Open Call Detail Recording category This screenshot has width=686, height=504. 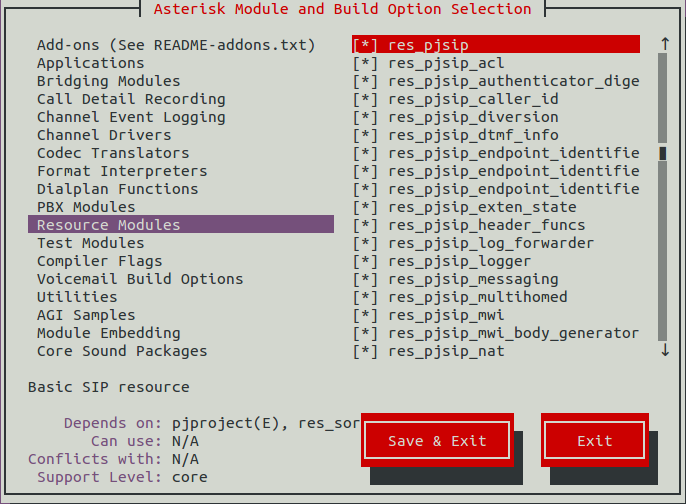[x=131, y=99]
